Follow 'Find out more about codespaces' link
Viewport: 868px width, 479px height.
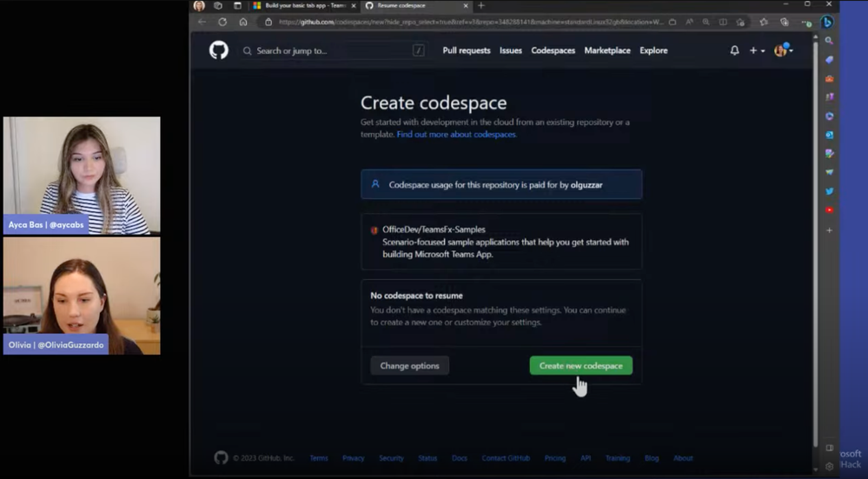pos(457,134)
